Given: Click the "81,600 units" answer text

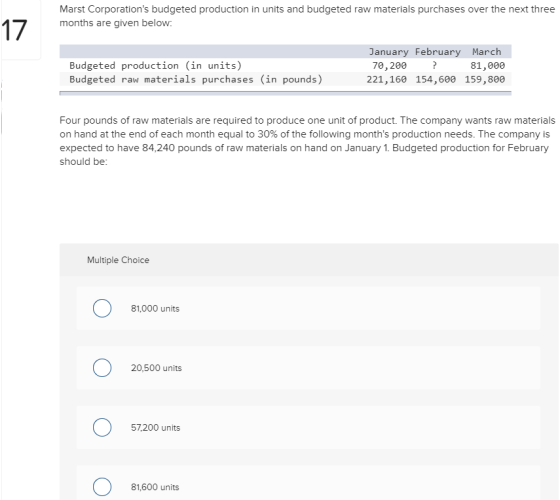Looking at the screenshot, I should click(x=155, y=487).
